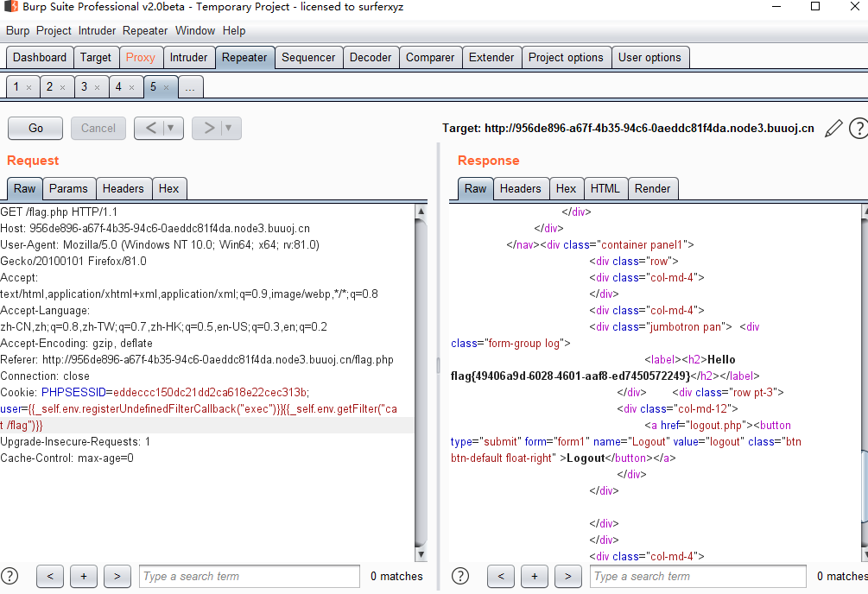Show response Render view
The image size is (868, 594).
(653, 189)
